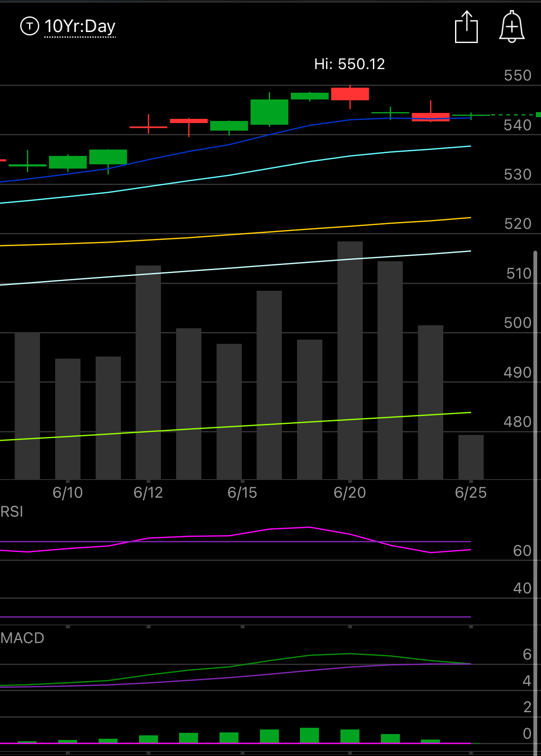This screenshot has width=541, height=756.
Task: Tap the 520 price axis label
Action: point(518,224)
